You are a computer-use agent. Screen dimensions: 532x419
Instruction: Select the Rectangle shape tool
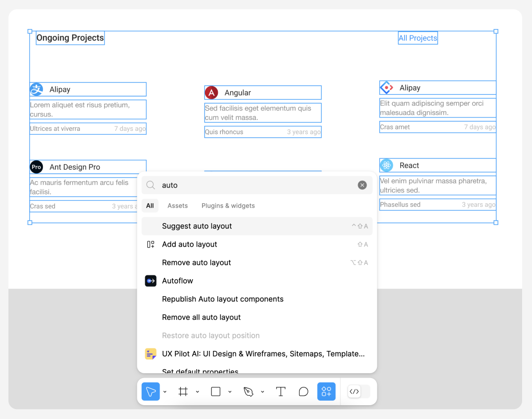(216, 391)
